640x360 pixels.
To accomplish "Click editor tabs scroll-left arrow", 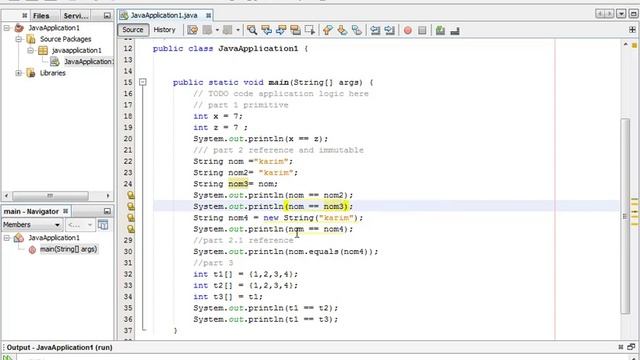I will click(x=600, y=14).
